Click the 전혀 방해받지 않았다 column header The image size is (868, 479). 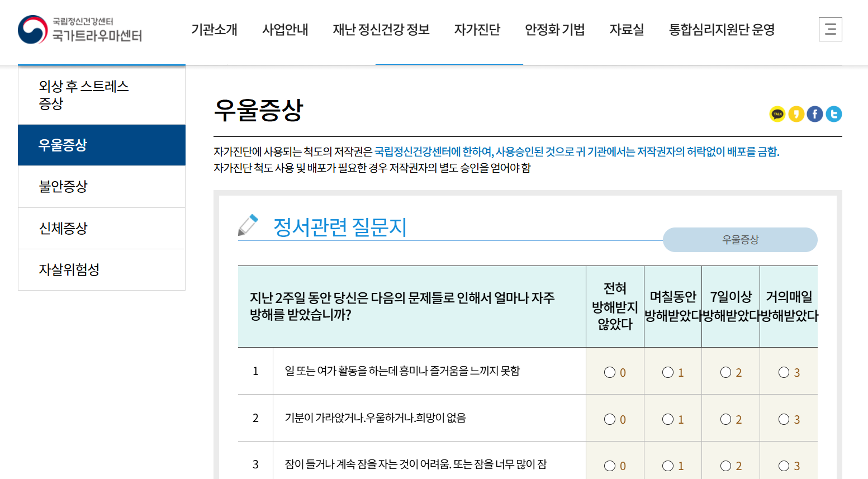point(615,306)
